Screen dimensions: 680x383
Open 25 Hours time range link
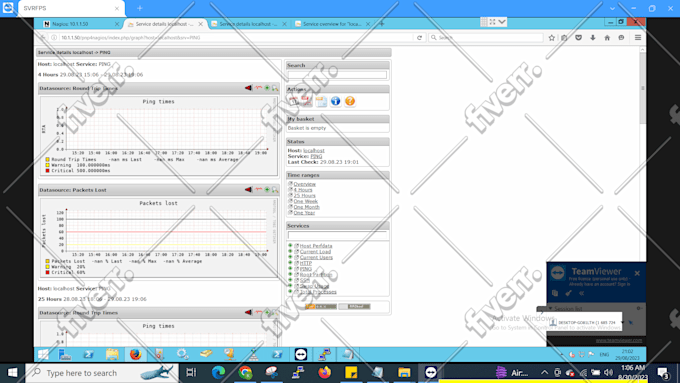(304, 195)
